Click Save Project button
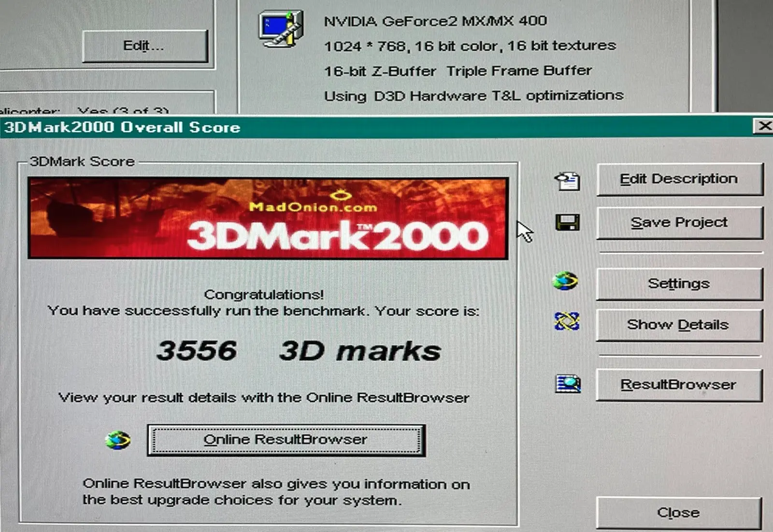 point(680,223)
